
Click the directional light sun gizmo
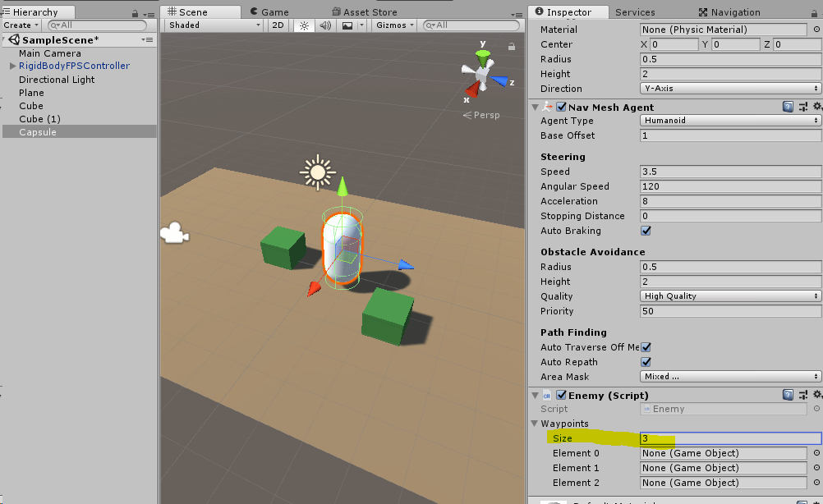(x=318, y=172)
